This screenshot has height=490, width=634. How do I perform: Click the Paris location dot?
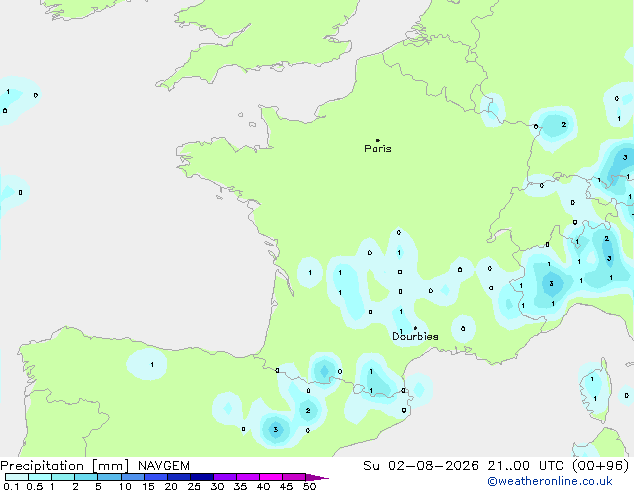[378, 140]
